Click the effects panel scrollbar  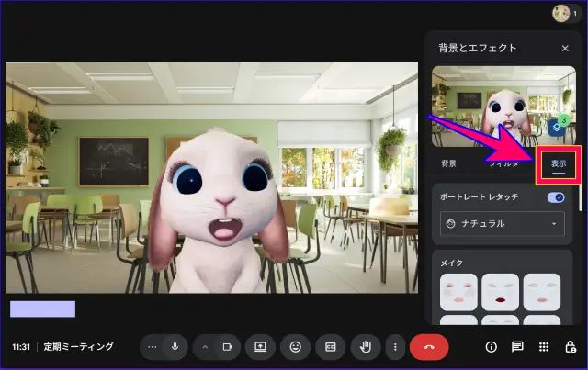581,197
